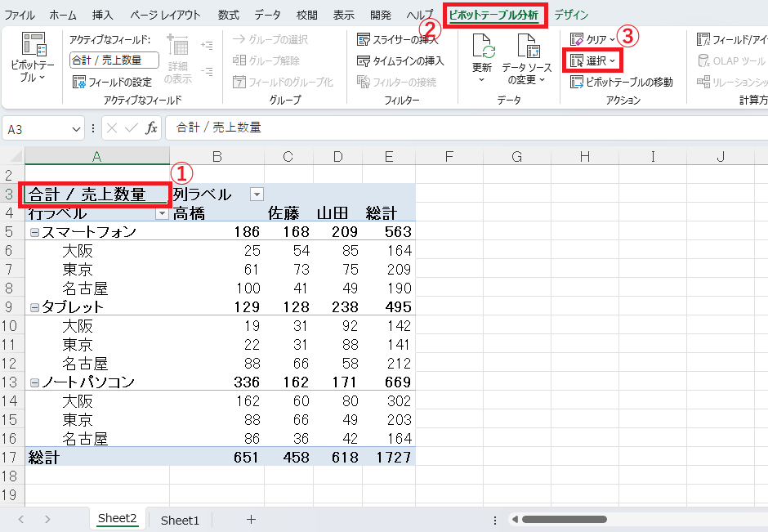This screenshot has height=532, width=768.
Task: Expand the 選択 dropdown in アクション
Action: tap(592, 60)
